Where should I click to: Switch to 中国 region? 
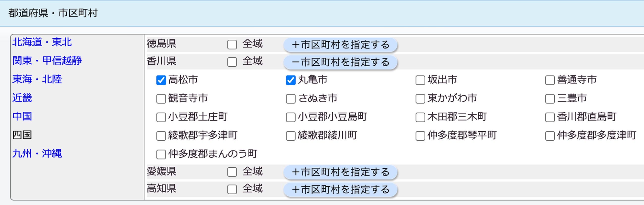tap(22, 116)
